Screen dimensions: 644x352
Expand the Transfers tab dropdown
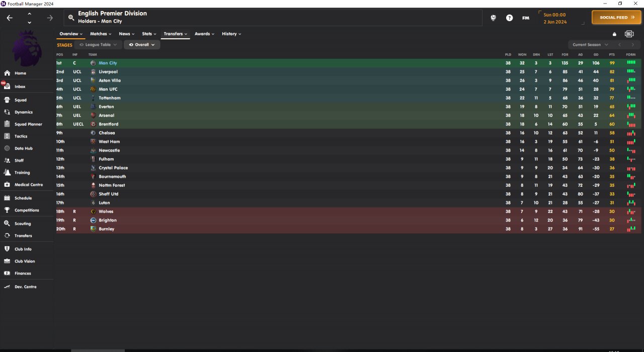click(176, 34)
